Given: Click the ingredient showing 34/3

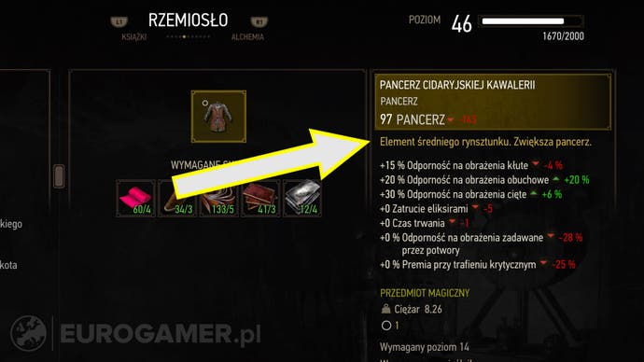Looking at the screenshot, I should [177, 198].
